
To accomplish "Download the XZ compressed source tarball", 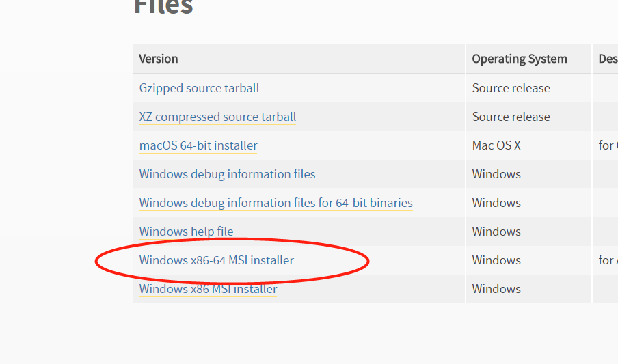I will (217, 117).
